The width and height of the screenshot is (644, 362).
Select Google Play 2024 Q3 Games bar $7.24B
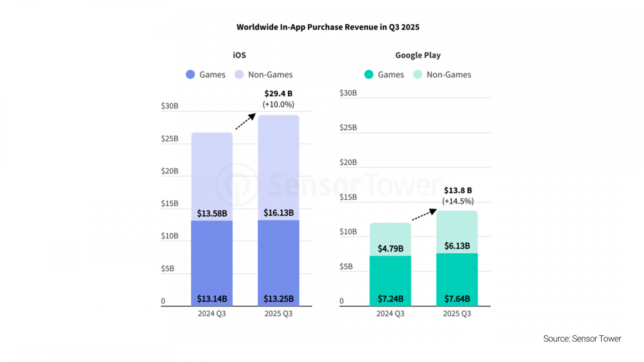click(x=390, y=281)
